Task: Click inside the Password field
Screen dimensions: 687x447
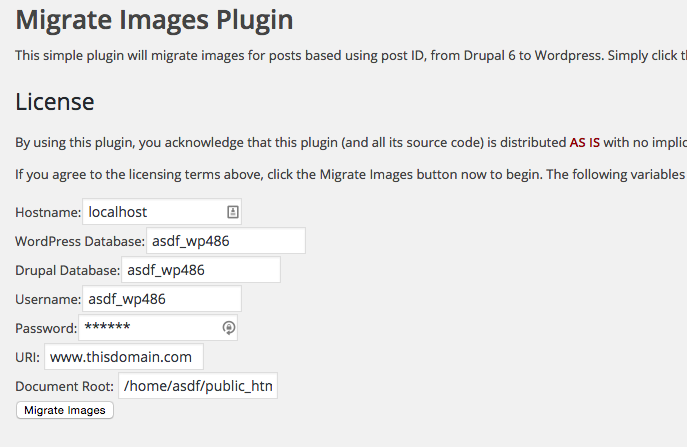Action: click(158, 328)
